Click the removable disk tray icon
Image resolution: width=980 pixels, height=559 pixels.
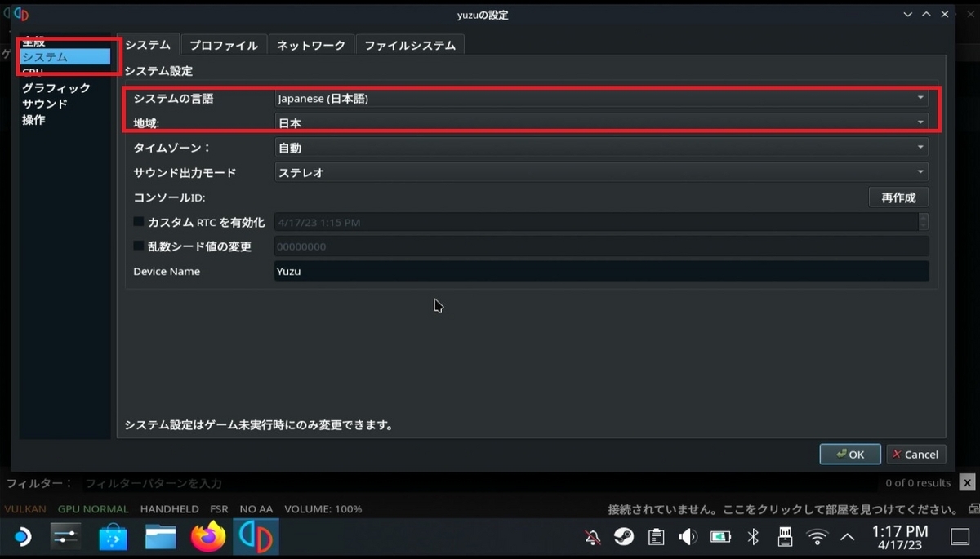point(784,537)
